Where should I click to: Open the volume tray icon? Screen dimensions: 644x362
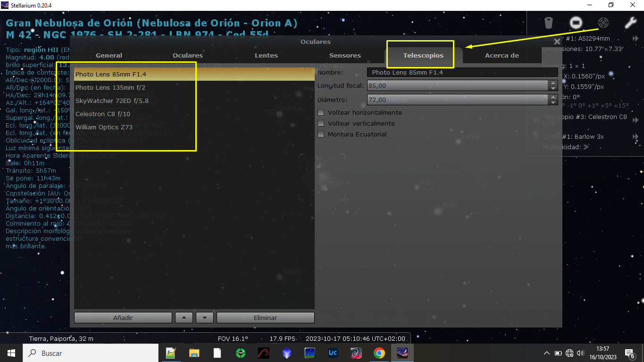click(580, 353)
